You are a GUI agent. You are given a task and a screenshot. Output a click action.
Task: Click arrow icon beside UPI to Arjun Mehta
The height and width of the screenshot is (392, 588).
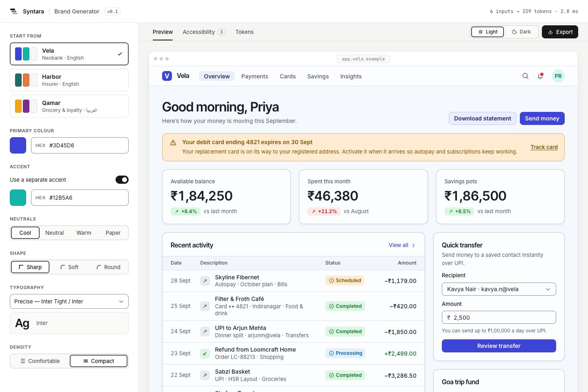205,332
